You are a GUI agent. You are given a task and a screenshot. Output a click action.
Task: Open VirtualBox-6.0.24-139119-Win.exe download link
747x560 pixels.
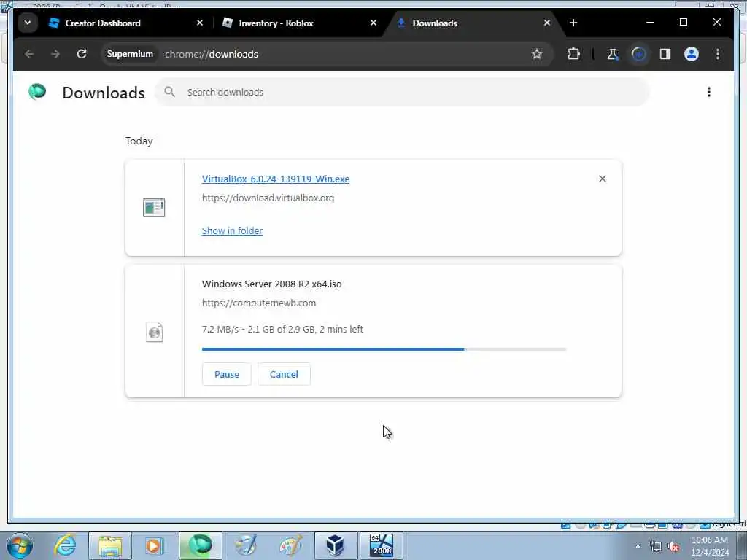[x=275, y=179]
